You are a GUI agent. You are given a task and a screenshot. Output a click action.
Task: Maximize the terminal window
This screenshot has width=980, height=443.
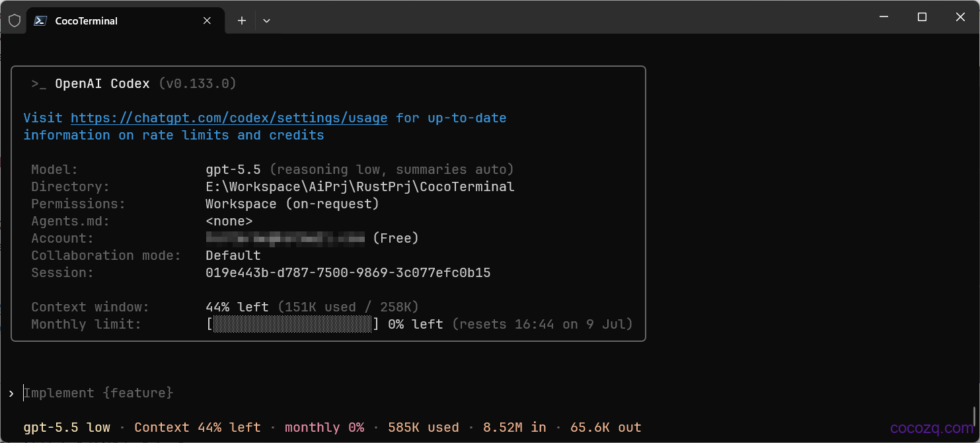click(x=922, y=17)
